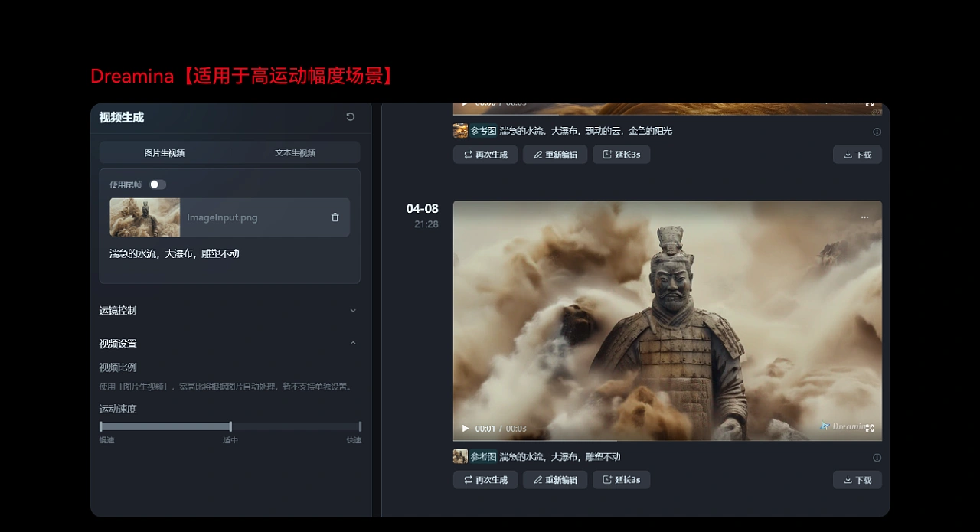This screenshot has height=532, width=980.
Task: Click 下载 for the 金色的阳光 video
Action: (857, 155)
